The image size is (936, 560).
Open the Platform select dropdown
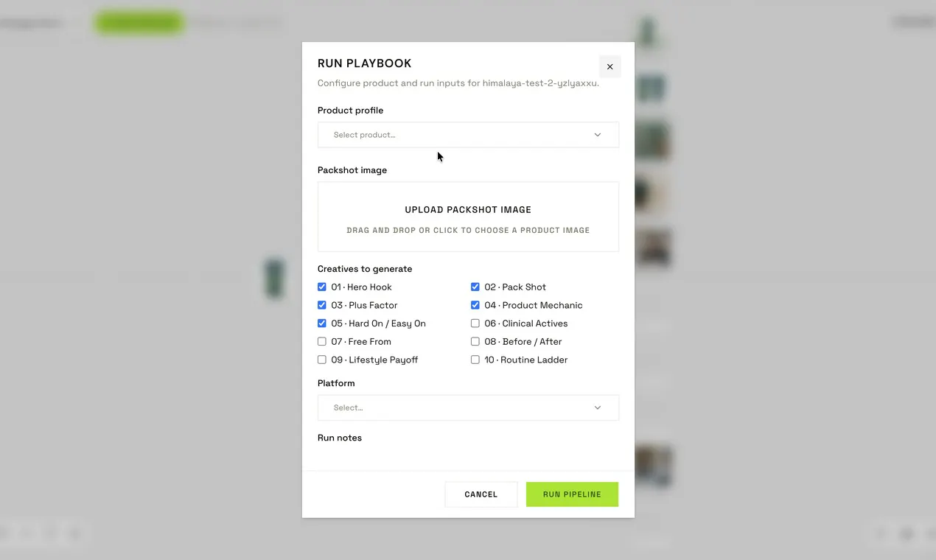[468, 407]
